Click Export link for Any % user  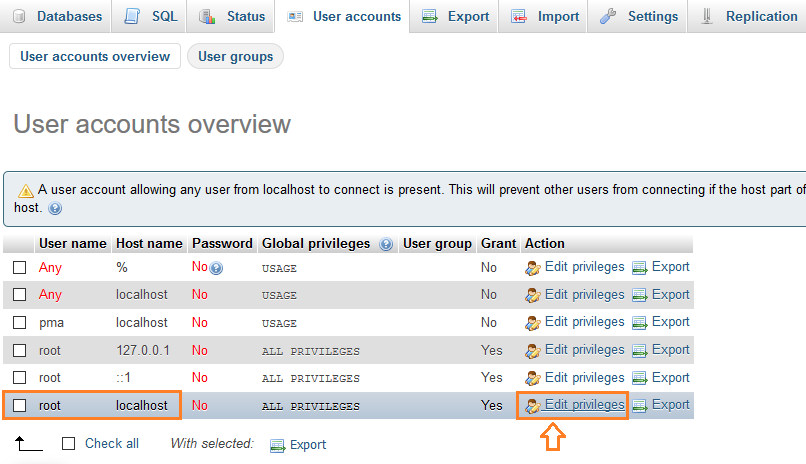[670, 267]
